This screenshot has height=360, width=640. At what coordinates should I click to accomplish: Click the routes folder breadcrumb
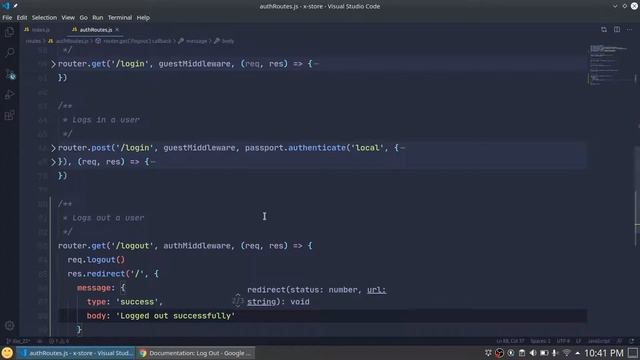(33, 41)
